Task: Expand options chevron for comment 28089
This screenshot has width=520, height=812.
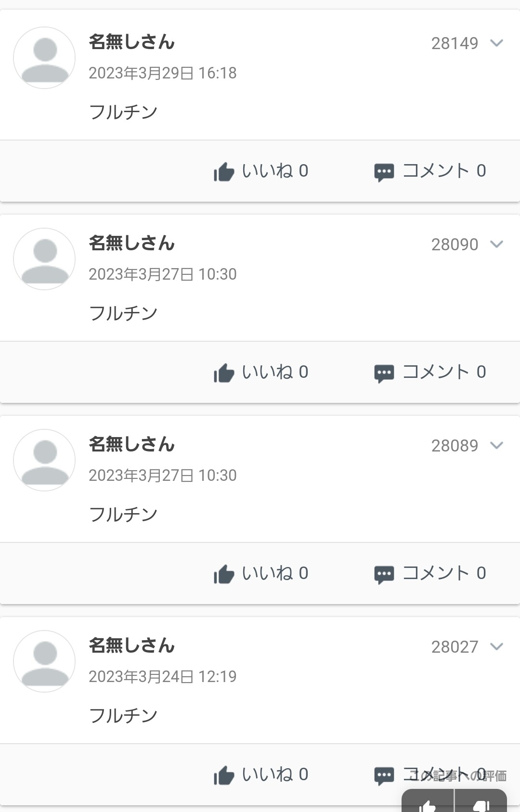Action: [x=496, y=446]
